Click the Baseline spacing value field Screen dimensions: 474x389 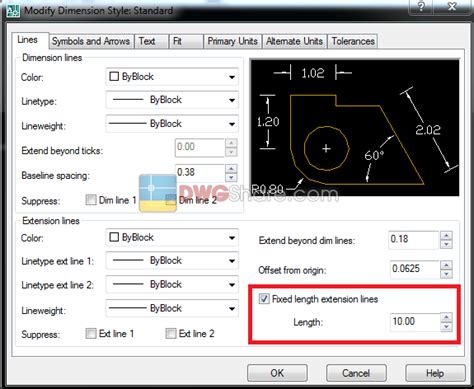(x=200, y=173)
